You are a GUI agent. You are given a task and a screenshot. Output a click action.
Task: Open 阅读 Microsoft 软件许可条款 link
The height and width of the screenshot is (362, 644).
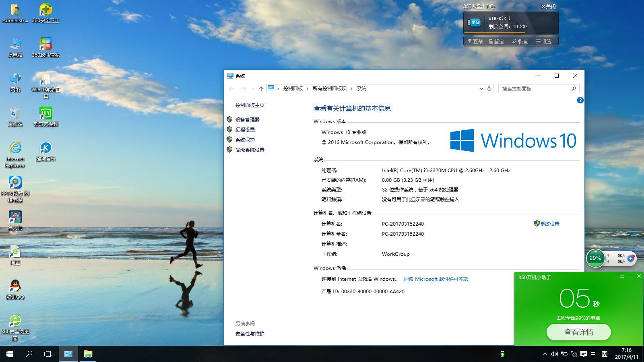coord(436,279)
